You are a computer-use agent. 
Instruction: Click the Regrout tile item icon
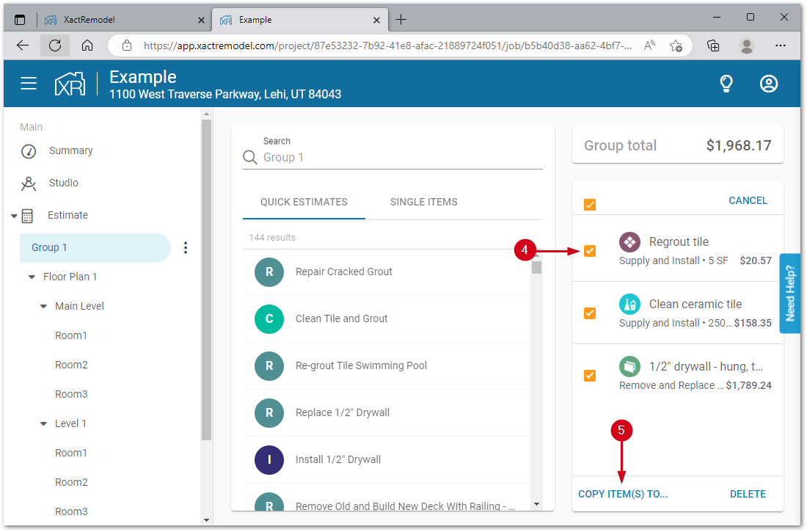pyautogui.click(x=629, y=242)
